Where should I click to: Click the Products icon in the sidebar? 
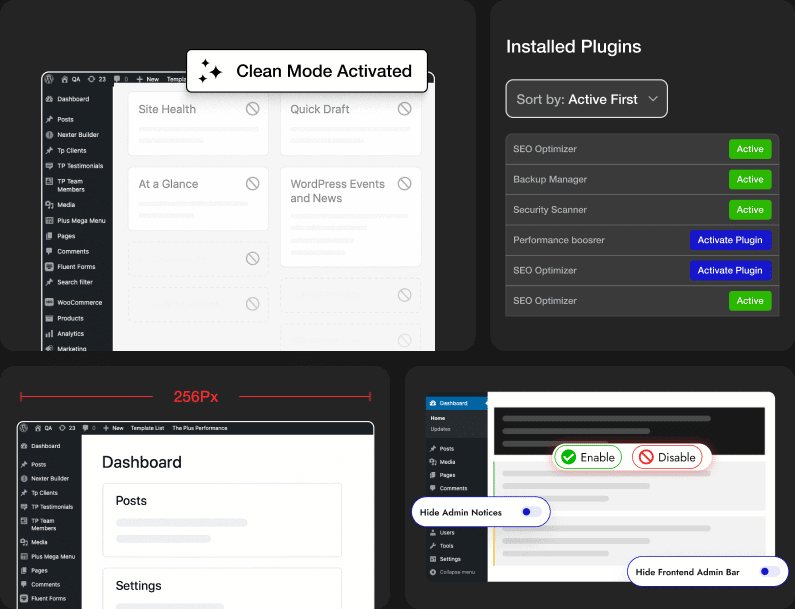click(x=49, y=318)
